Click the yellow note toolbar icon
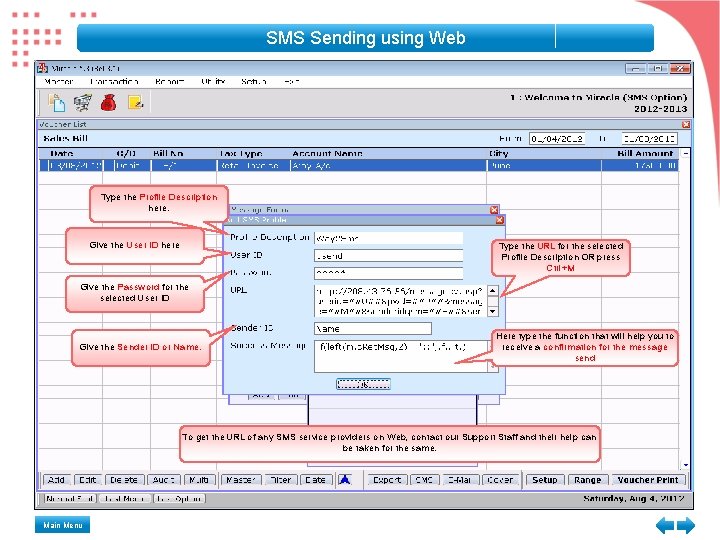Image resolution: width=720 pixels, height=540 pixels. tap(135, 102)
